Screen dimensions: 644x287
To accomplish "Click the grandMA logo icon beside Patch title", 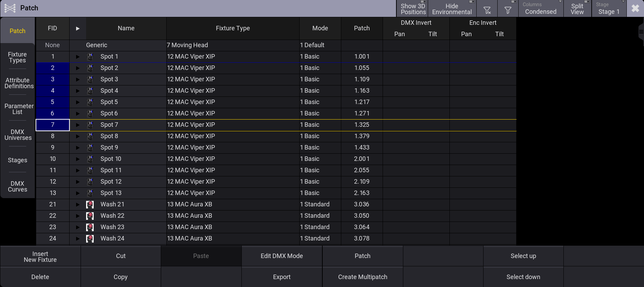I will click(x=10, y=8).
